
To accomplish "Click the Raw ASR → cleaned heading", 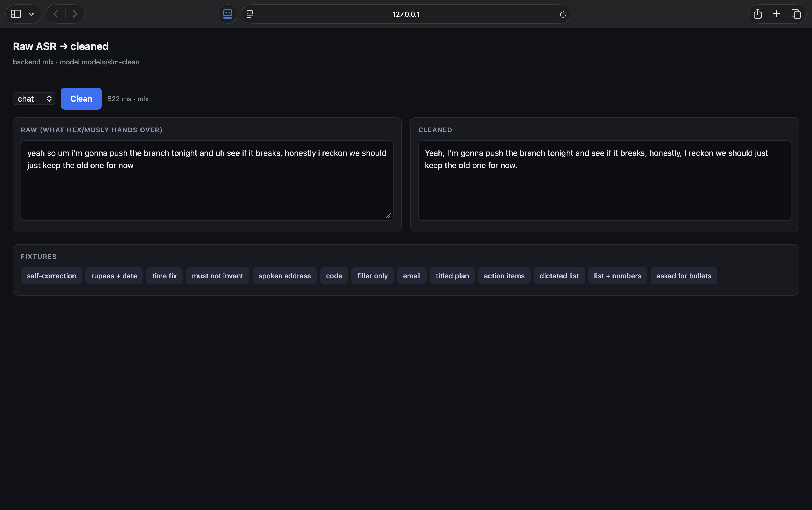I will 61,46.
